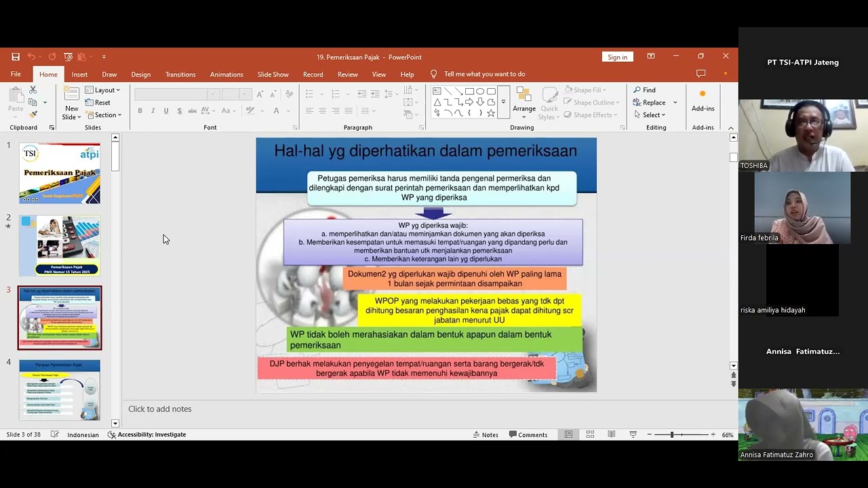Click the New Slide icon
The width and height of the screenshot is (868, 488).
pos(71,95)
